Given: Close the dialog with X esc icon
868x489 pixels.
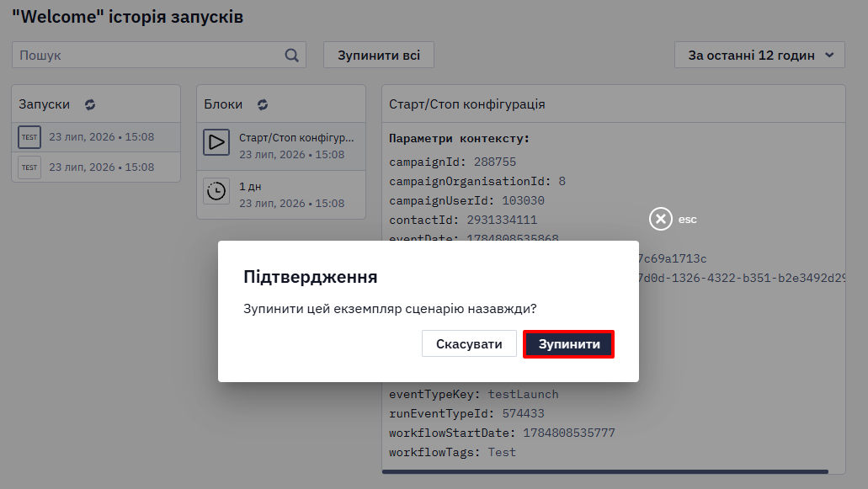Looking at the screenshot, I should (x=660, y=219).
